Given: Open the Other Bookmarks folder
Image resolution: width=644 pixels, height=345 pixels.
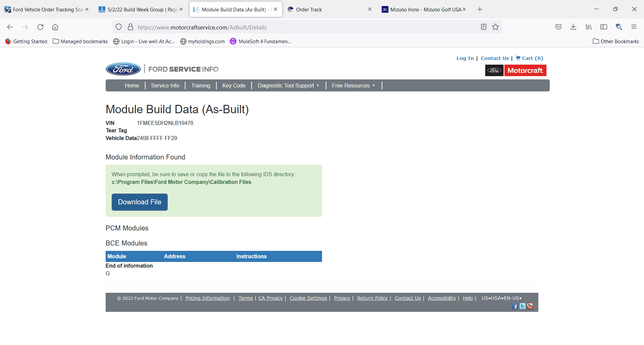Looking at the screenshot, I should point(616,42).
